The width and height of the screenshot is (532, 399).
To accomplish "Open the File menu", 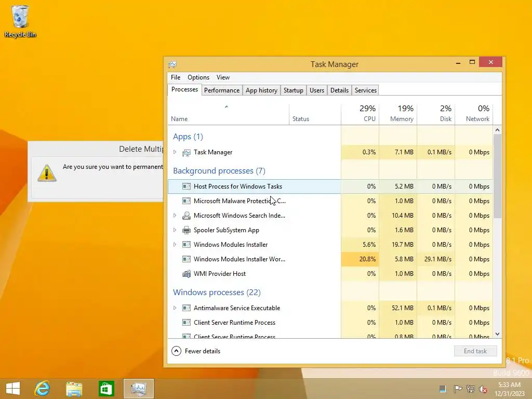I will [x=176, y=77].
